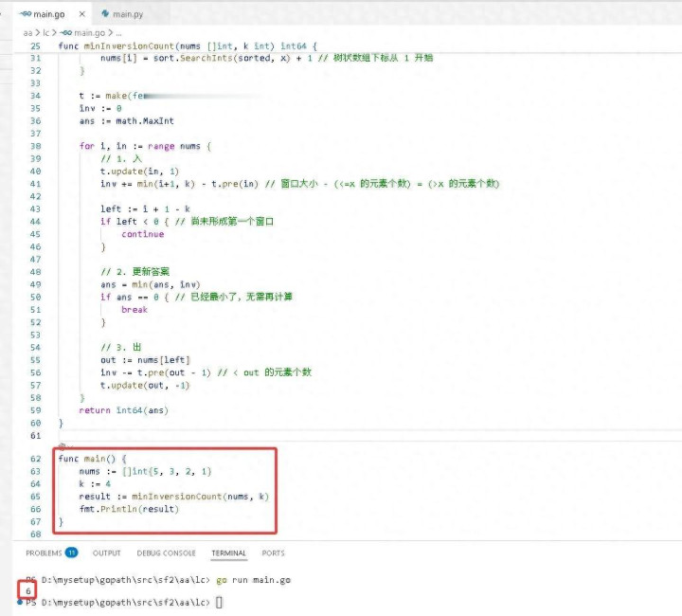
Task: Open the PORTS panel tab
Action: [x=273, y=553]
